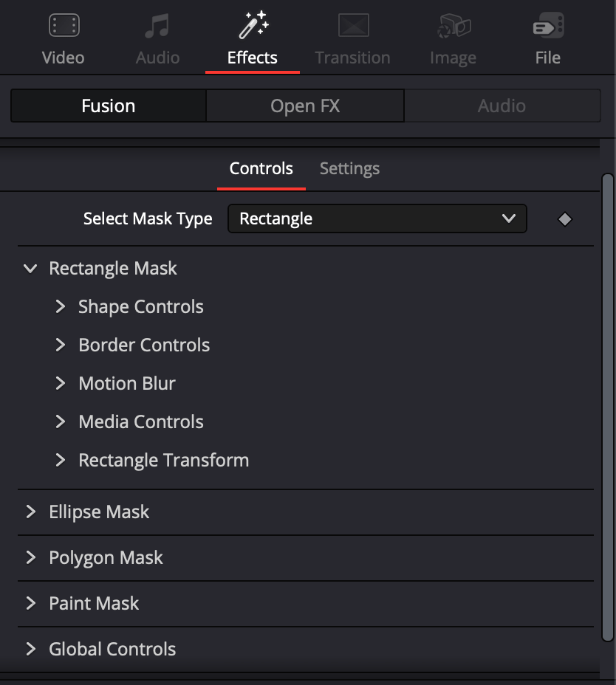
Task: Click the inspector vertical scrollbar
Action: coord(607,407)
